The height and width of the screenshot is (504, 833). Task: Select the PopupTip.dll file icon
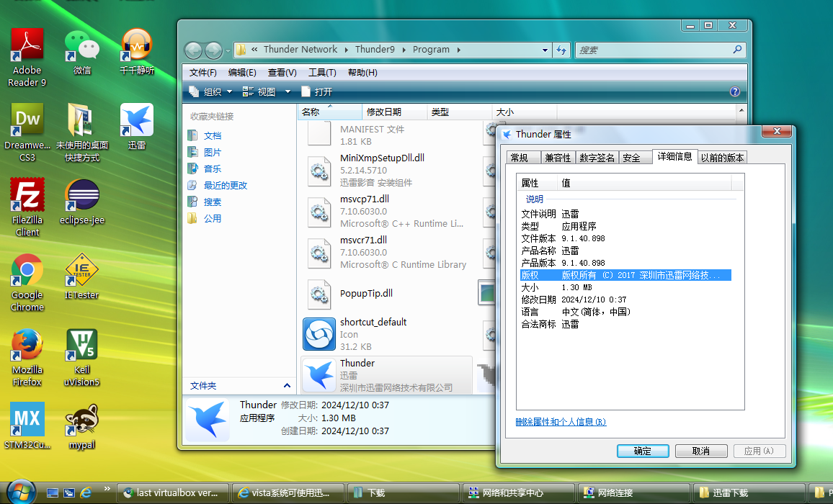click(319, 293)
